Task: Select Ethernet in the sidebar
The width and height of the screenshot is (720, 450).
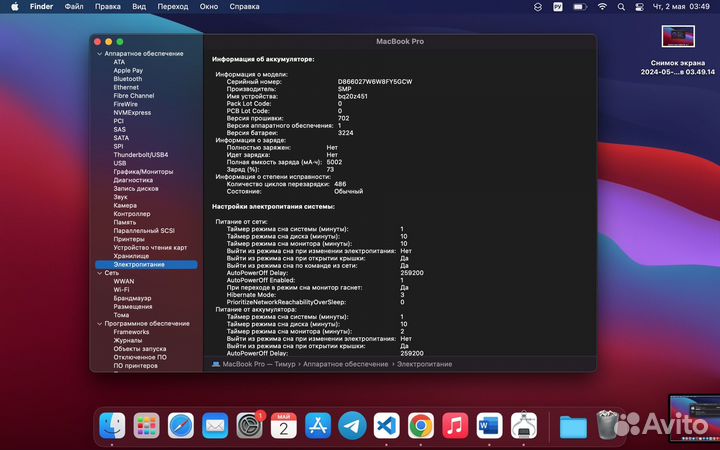Action: coord(126,87)
